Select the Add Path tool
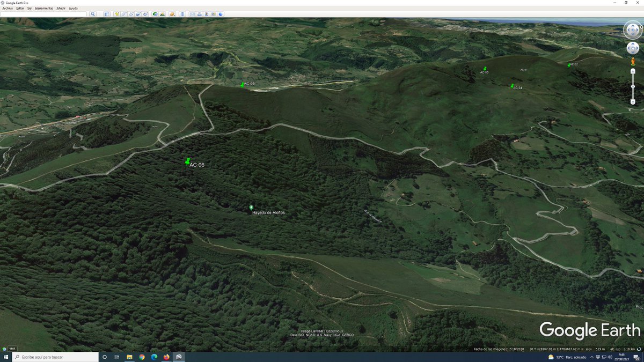The width and height of the screenshot is (644, 362). (131, 14)
